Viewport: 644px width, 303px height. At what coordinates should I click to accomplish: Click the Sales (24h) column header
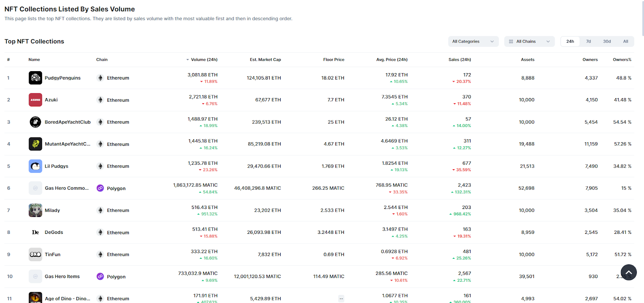pyautogui.click(x=460, y=59)
